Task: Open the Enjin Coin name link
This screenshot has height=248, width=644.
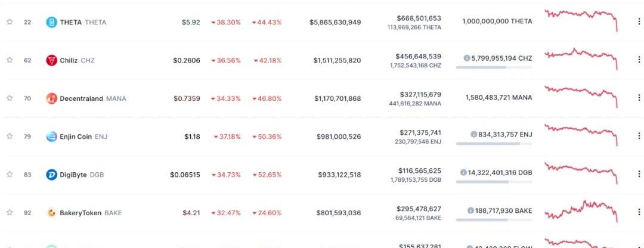Action: [x=76, y=137]
